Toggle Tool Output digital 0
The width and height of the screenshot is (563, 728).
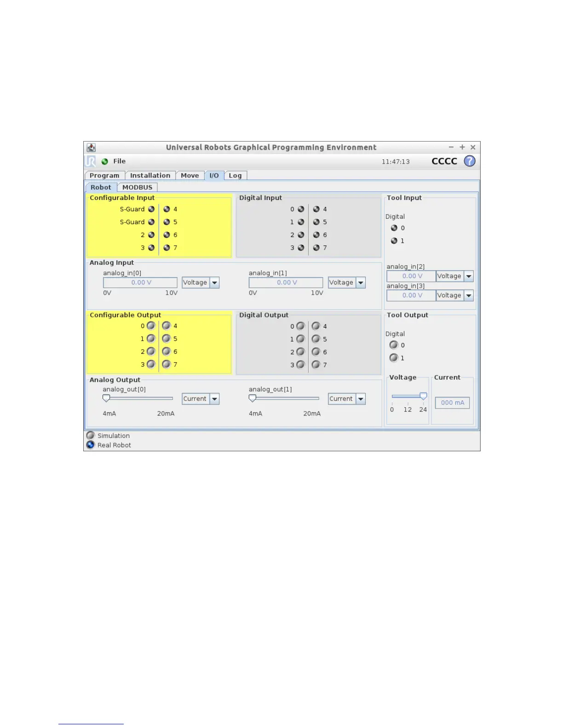[x=394, y=345]
